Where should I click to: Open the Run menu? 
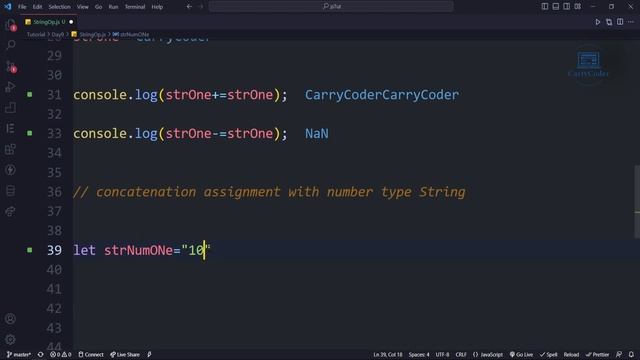(113, 7)
